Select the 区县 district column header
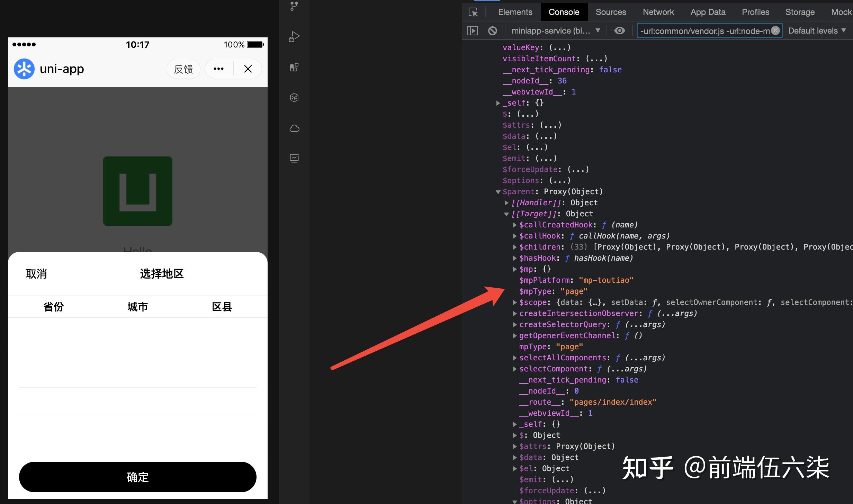Screen dimensions: 853x504 (222, 307)
